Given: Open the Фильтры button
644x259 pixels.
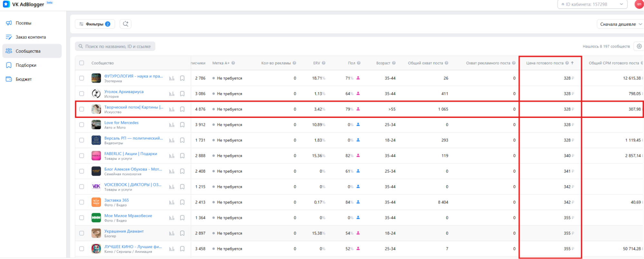Looking at the screenshot, I should coord(95,24).
